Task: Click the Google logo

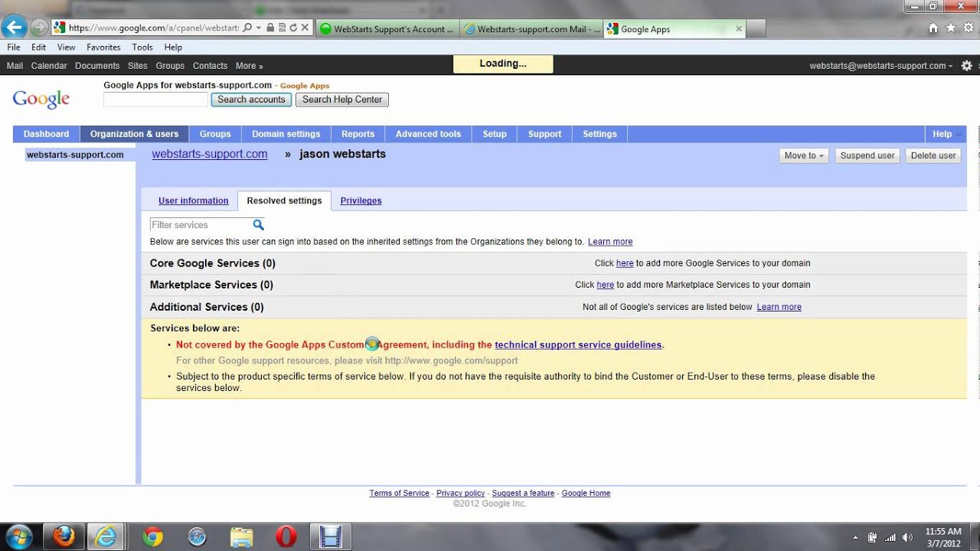Action: 41,99
